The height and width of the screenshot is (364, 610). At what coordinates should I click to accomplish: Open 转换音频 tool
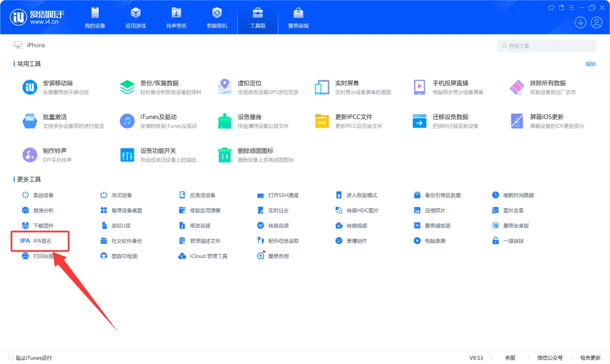point(273,226)
